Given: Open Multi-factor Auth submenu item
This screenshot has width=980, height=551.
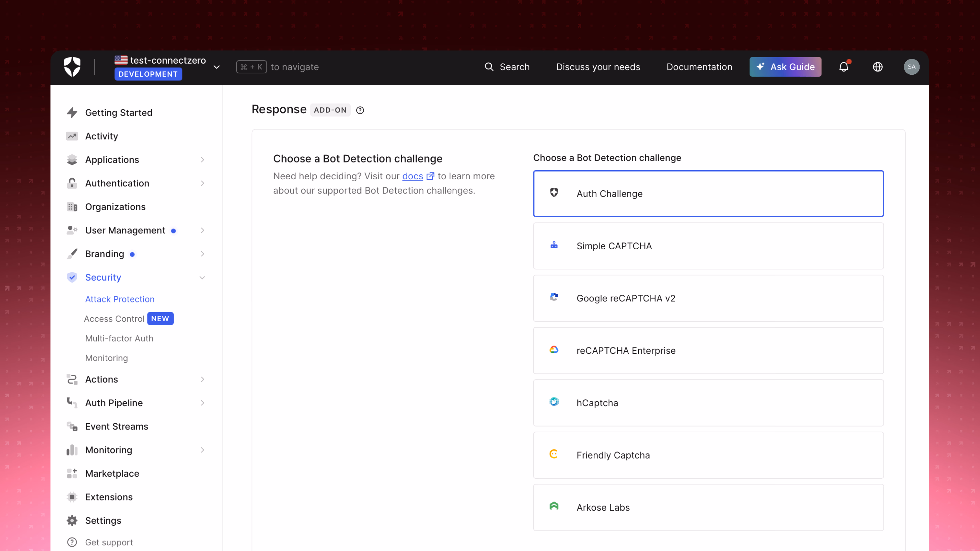Looking at the screenshot, I should tap(119, 338).
